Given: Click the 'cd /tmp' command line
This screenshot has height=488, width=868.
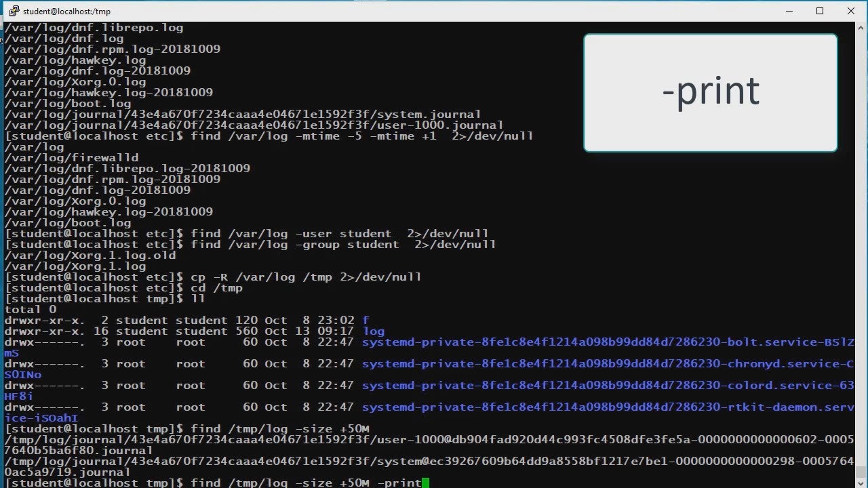Looking at the screenshot, I should click(x=217, y=288).
